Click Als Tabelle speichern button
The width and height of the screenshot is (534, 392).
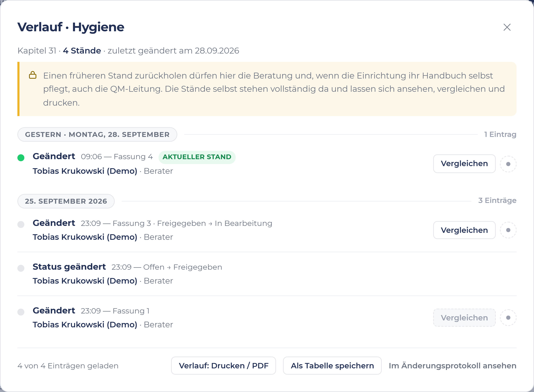click(332, 366)
